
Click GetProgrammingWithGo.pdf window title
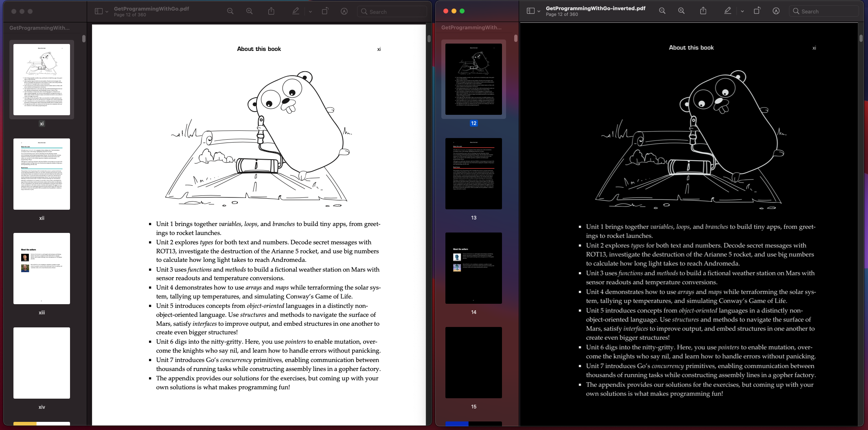point(151,9)
